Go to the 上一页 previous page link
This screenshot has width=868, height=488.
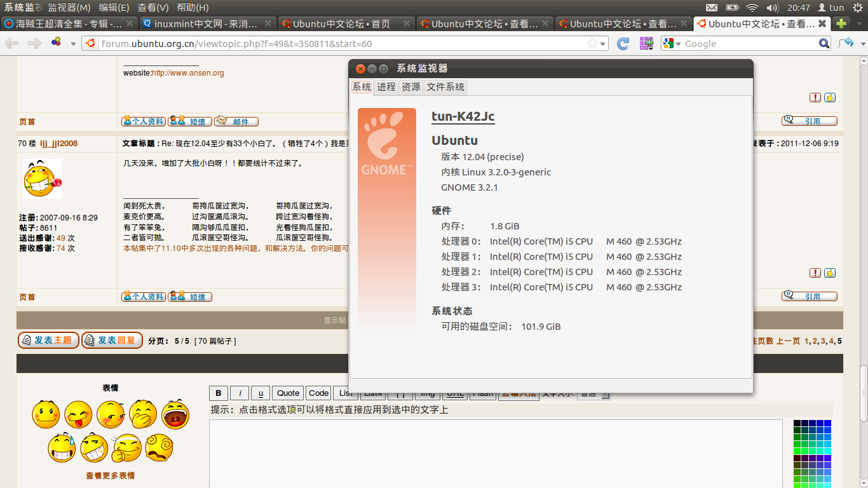tap(789, 341)
